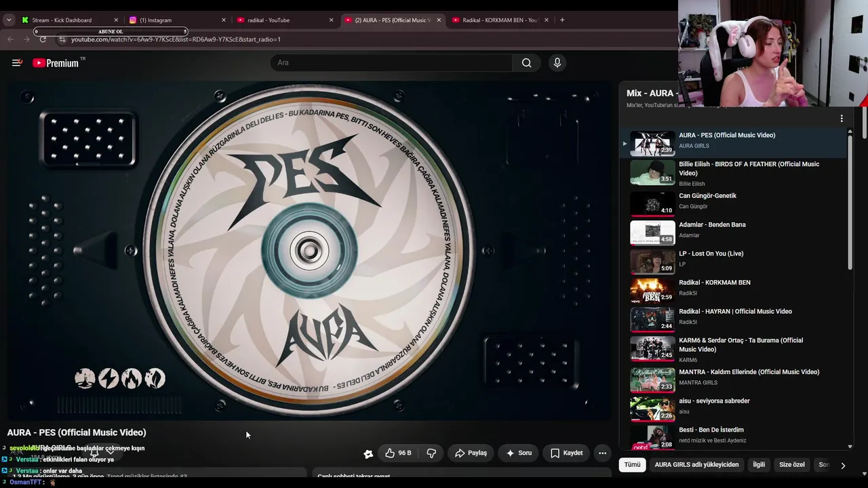Click the video title below the player
This screenshot has height=488, width=868.
[77, 432]
